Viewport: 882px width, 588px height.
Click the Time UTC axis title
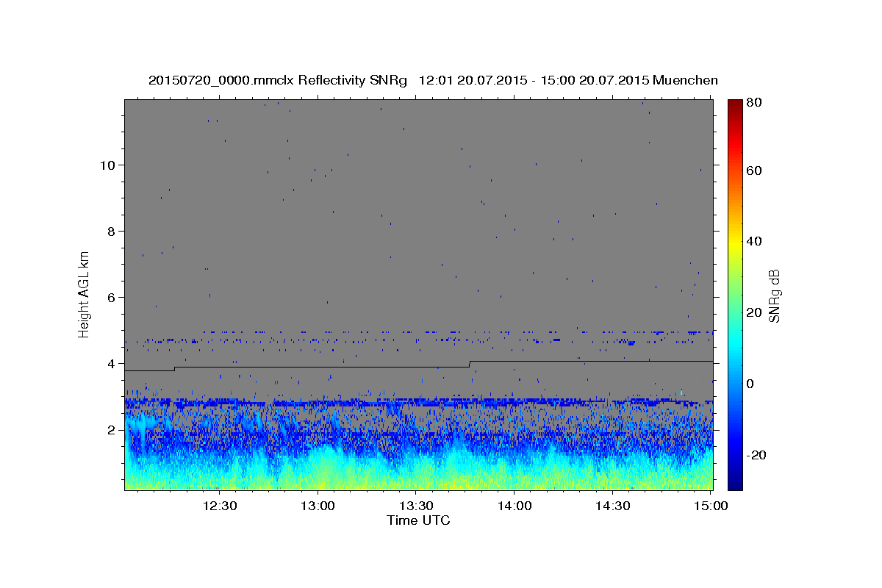coord(418,520)
